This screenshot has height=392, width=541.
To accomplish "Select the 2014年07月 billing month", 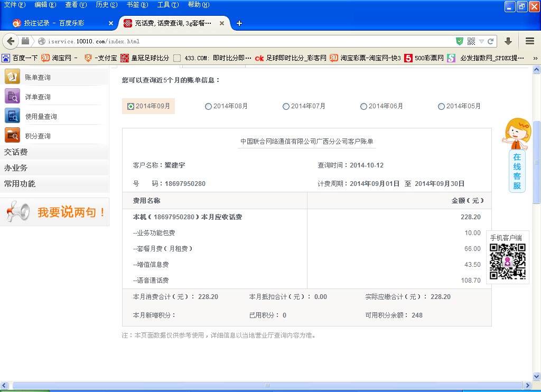I will [286, 106].
